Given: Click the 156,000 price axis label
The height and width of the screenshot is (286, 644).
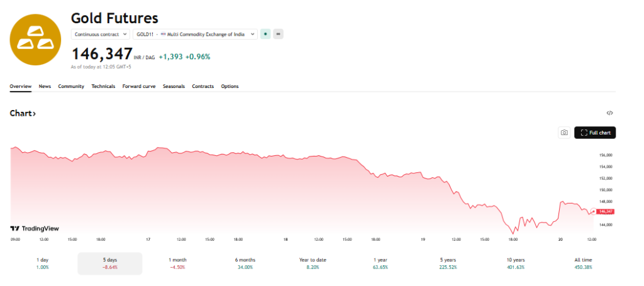Looking at the screenshot, I should point(606,155).
